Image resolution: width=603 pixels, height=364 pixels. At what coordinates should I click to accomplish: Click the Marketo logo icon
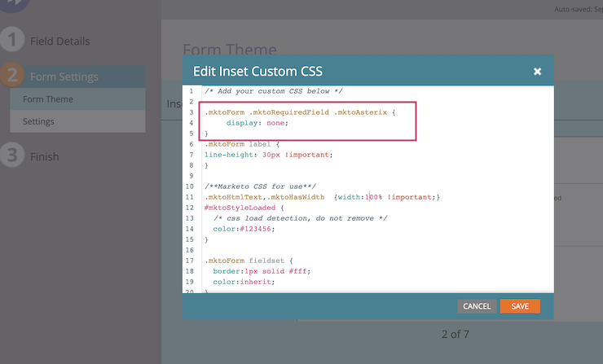(14, 5)
